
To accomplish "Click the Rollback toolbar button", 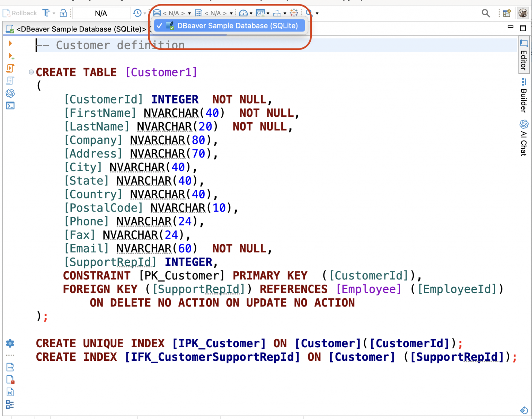I will tap(20, 13).
